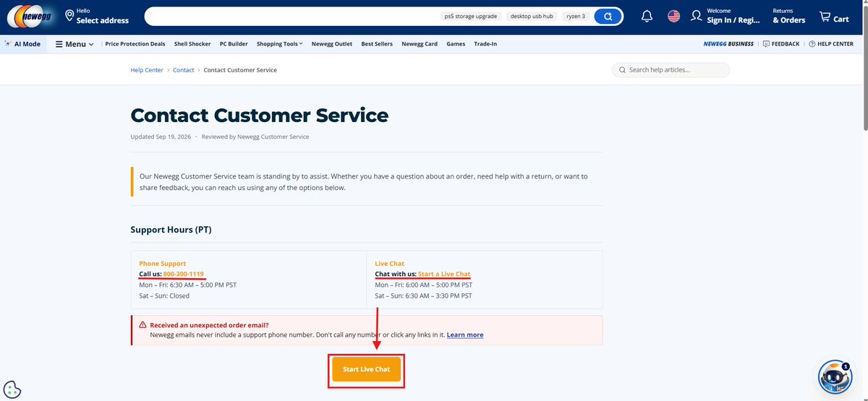Viewport: 868px width, 401px height.
Task: Click the AI Mode sparkle button
Action: pos(22,44)
